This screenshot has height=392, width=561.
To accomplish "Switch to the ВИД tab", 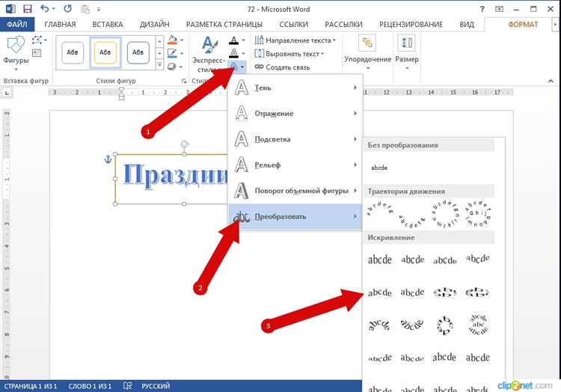I will click(x=467, y=25).
